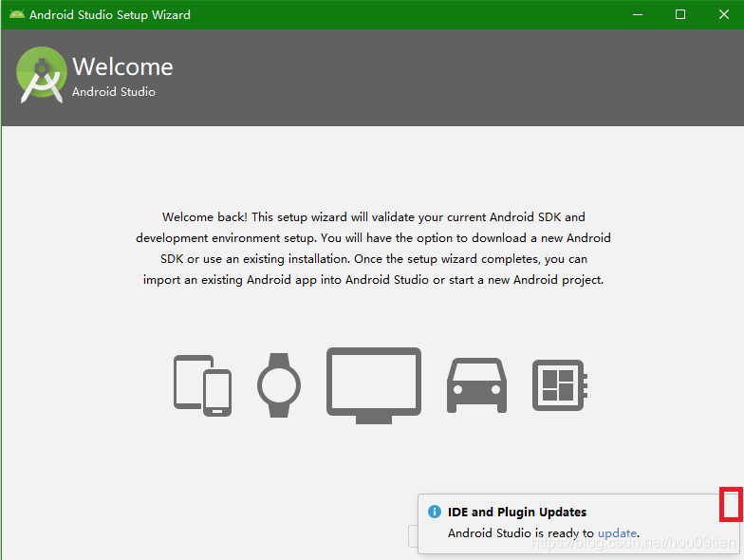Viewport: 744px width, 560px height.
Task: Click the IDE and Plugin Updates title
Action: pos(516,513)
